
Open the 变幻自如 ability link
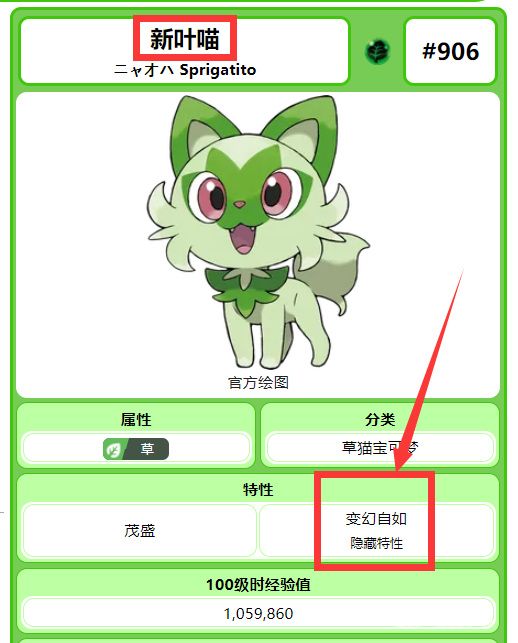tap(376, 519)
